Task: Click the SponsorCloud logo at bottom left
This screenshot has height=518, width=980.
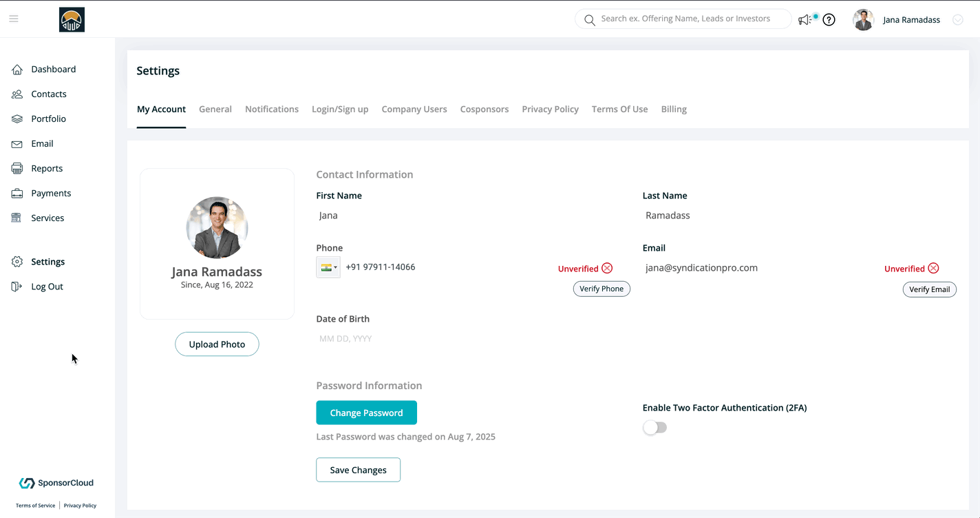Action: [56, 482]
